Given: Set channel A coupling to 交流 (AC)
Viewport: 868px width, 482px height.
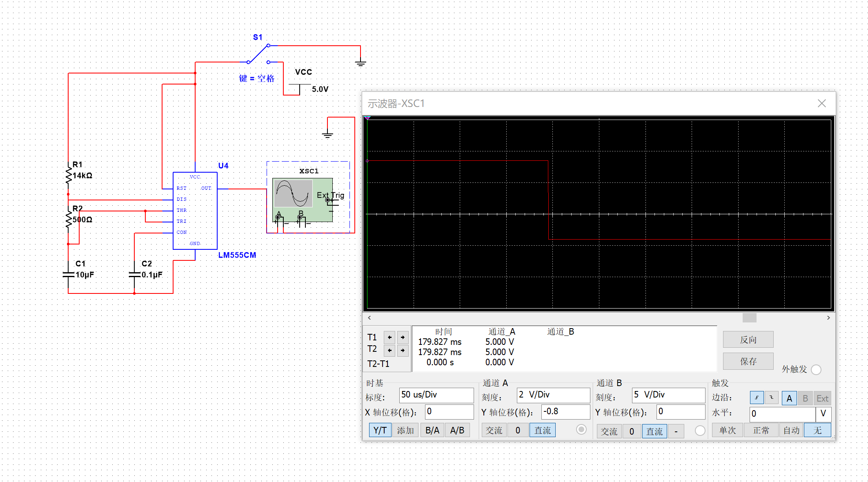Looking at the screenshot, I should click(494, 430).
